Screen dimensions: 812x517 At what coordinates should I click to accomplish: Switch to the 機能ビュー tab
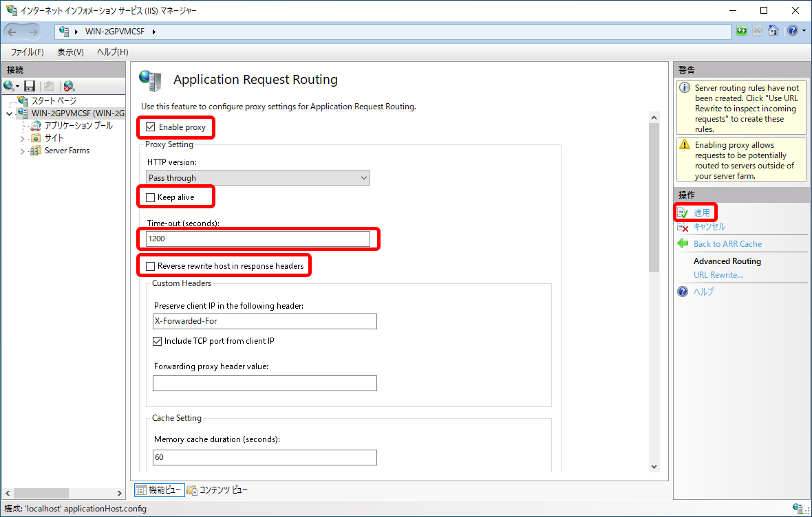[160, 489]
